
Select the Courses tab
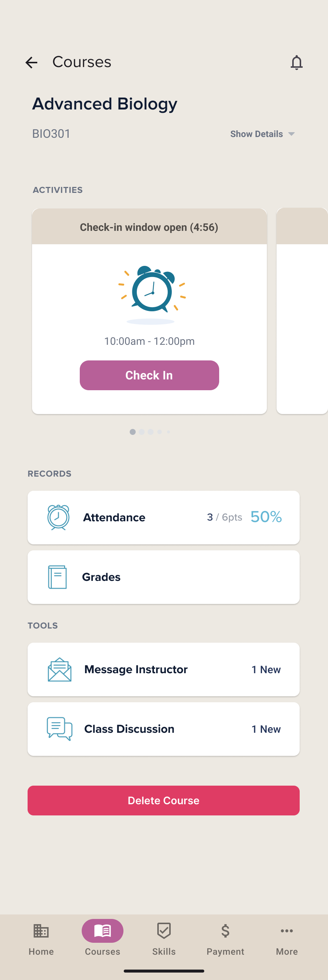102,937
